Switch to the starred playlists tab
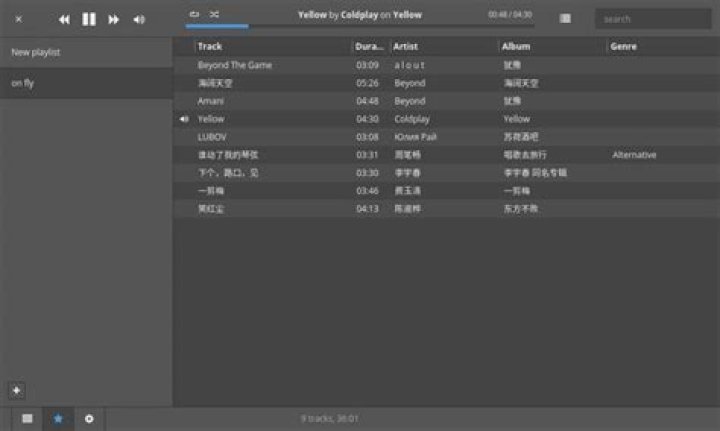The image size is (720, 431). click(x=58, y=419)
